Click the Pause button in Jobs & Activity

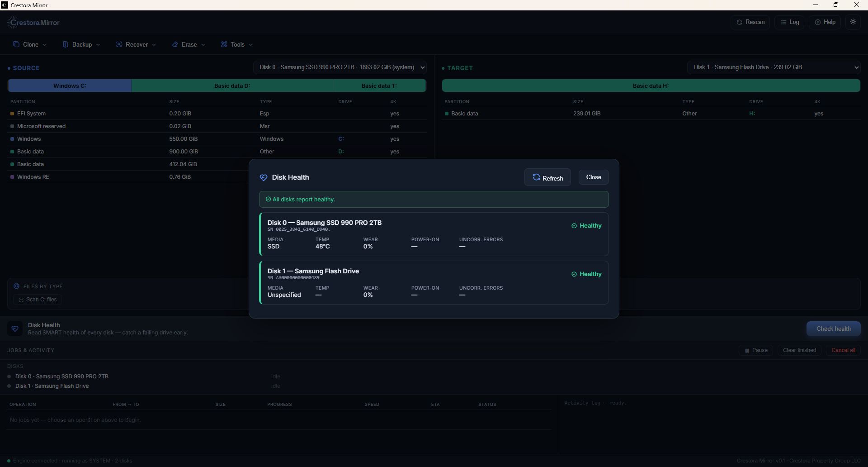[x=756, y=350]
